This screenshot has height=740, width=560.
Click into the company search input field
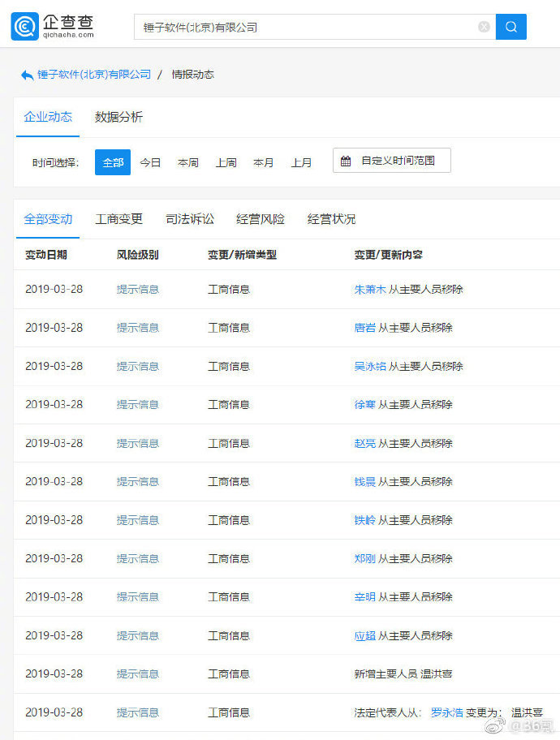[x=308, y=27]
